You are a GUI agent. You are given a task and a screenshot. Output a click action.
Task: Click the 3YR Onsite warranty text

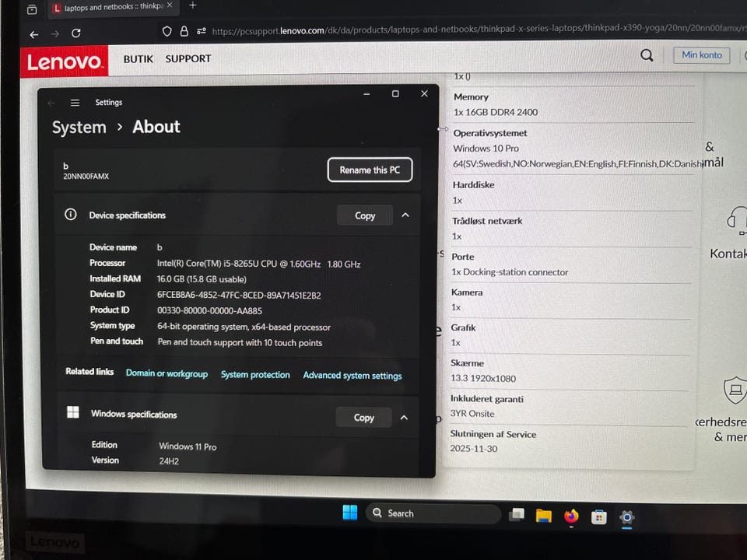tap(472, 413)
